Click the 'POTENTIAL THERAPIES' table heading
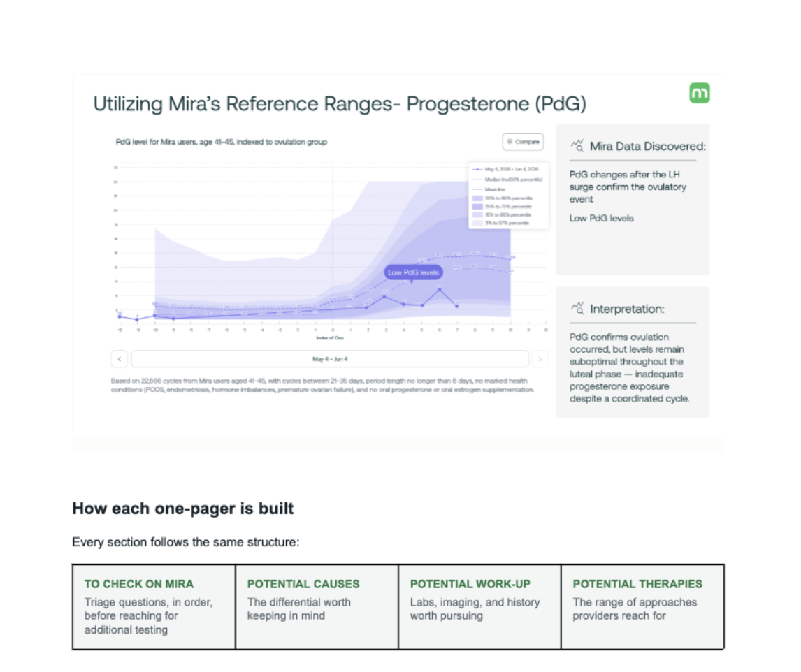The image size is (801, 672). (x=637, y=584)
